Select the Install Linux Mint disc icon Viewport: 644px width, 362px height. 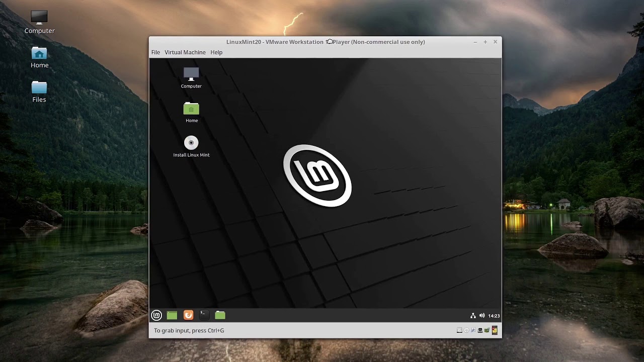[x=191, y=146]
